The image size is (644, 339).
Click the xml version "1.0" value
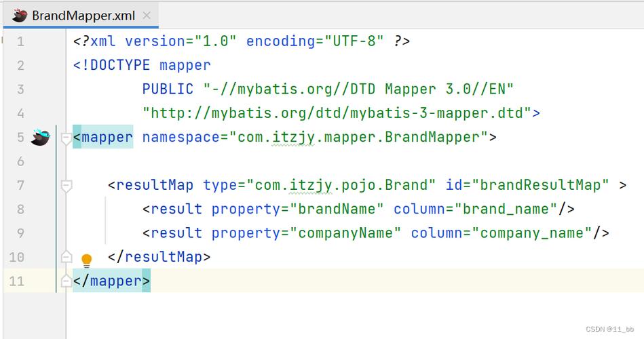coord(216,41)
